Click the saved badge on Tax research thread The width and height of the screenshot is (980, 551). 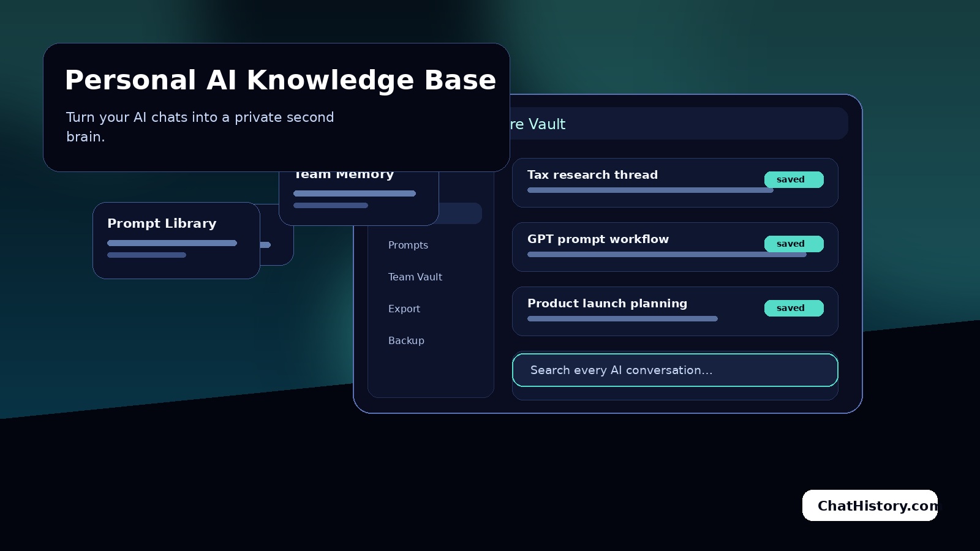[794, 179]
